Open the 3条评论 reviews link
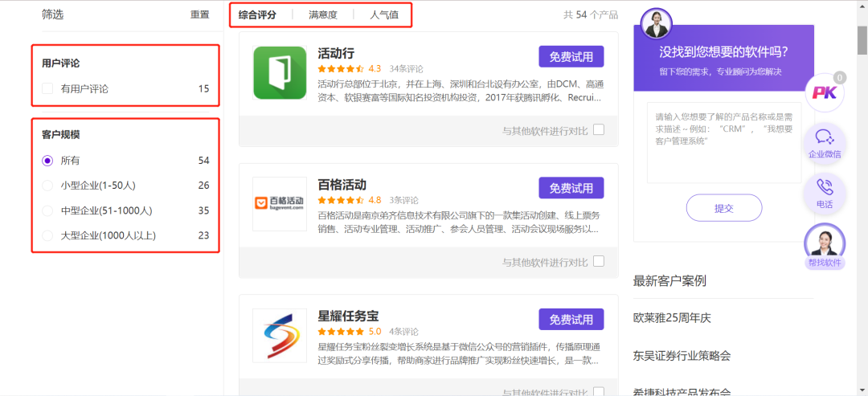Image resolution: width=868 pixels, height=396 pixels. click(403, 200)
